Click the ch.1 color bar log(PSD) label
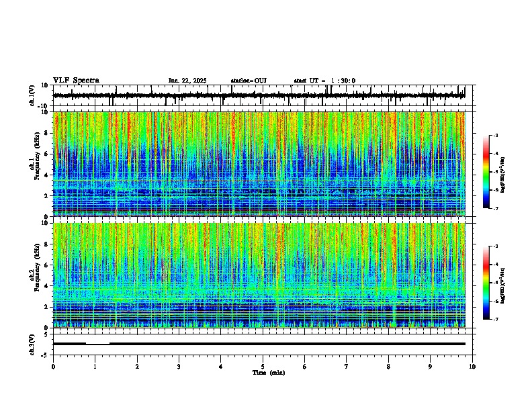This screenshot has height=411, width=532. [503, 175]
